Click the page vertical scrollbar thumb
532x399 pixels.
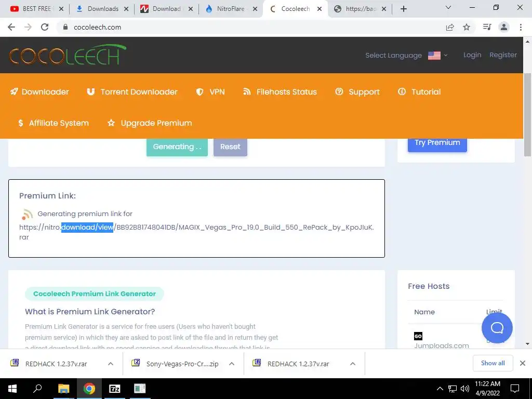pyautogui.click(x=527, y=114)
